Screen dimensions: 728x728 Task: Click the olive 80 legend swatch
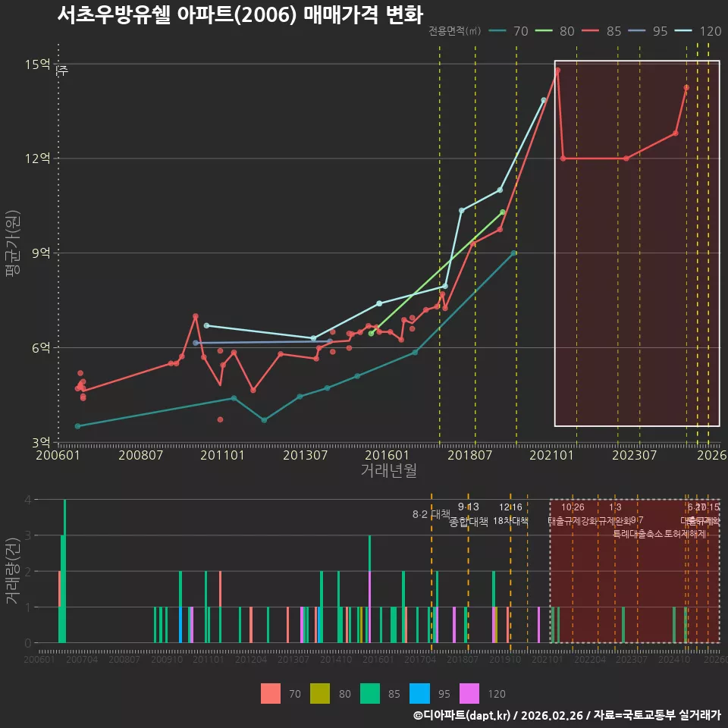click(x=320, y=694)
